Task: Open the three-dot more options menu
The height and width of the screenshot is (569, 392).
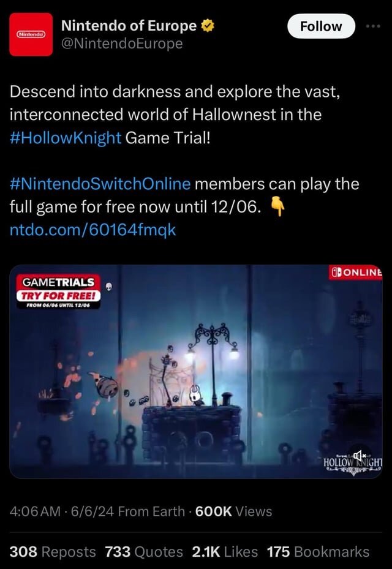Action: [x=373, y=26]
